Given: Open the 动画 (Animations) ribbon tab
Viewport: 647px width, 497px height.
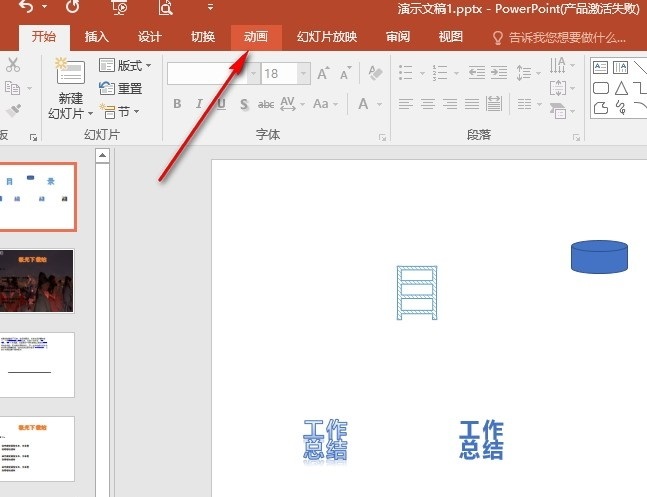Looking at the screenshot, I should (x=255, y=37).
